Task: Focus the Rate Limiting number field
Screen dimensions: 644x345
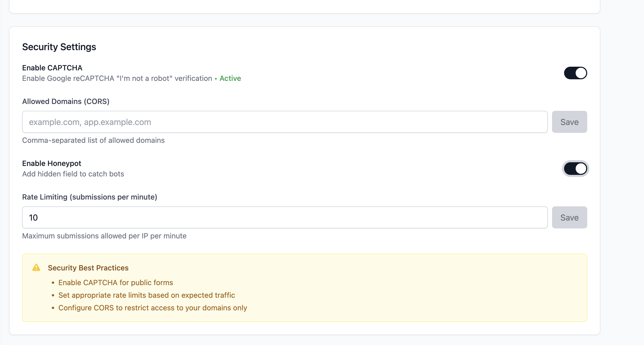Action: pos(285,217)
